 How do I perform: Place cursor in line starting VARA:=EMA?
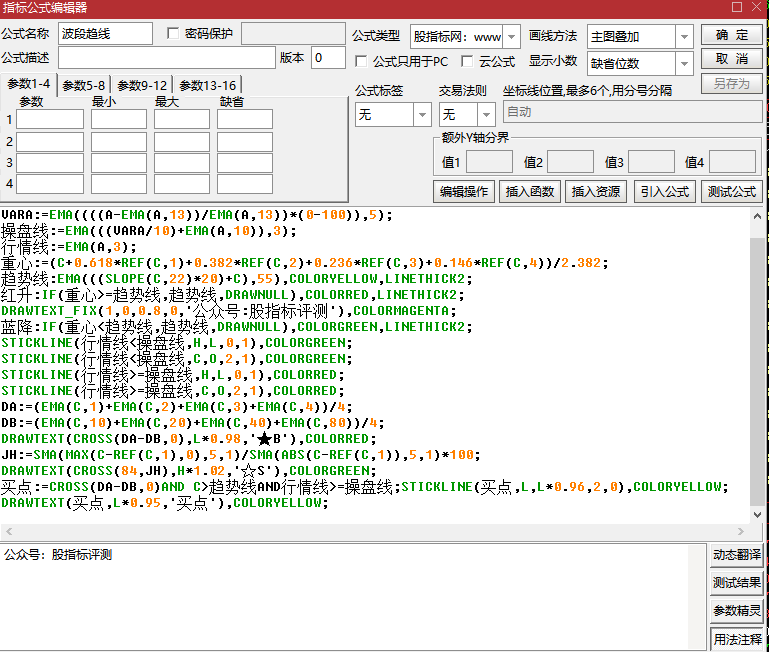[197, 215]
